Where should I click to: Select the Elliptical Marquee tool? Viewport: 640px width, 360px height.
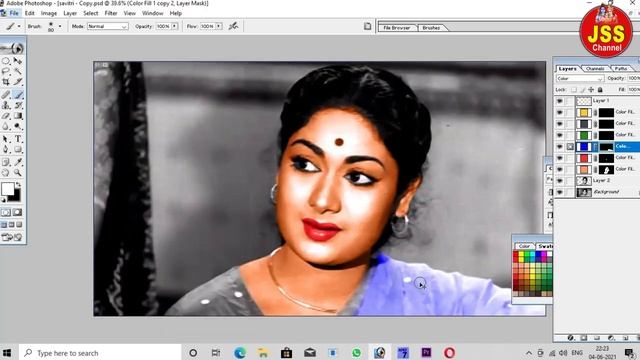point(6,61)
